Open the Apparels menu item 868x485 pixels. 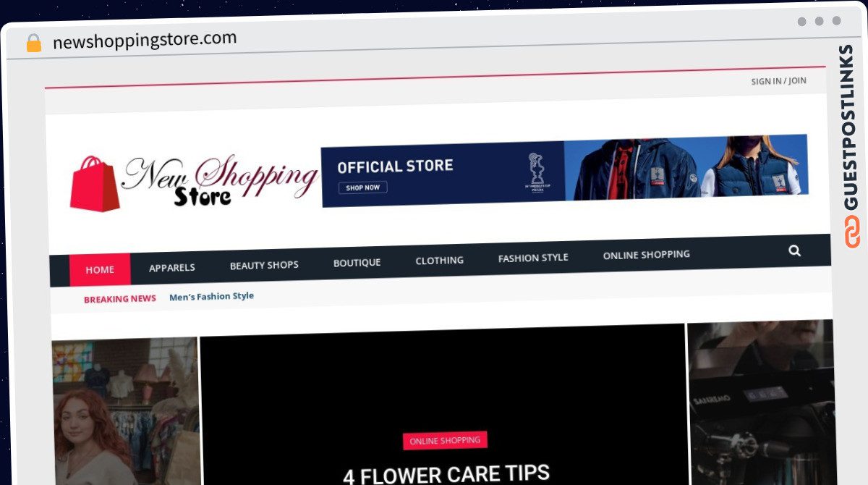click(x=172, y=267)
